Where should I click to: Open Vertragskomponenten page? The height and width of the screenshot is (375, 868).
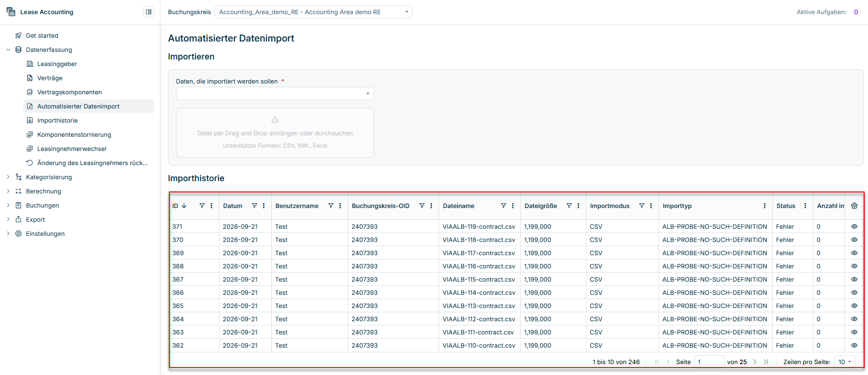tap(69, 92)
